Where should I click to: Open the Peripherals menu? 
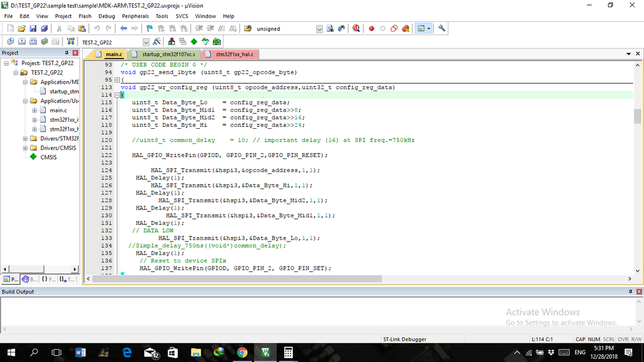(x=135, y=16)
